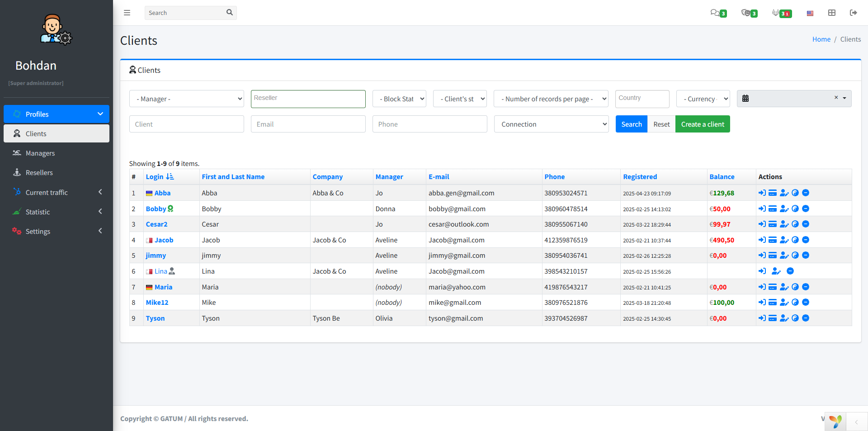Click the logout icon at top right

tap(853, 13)
